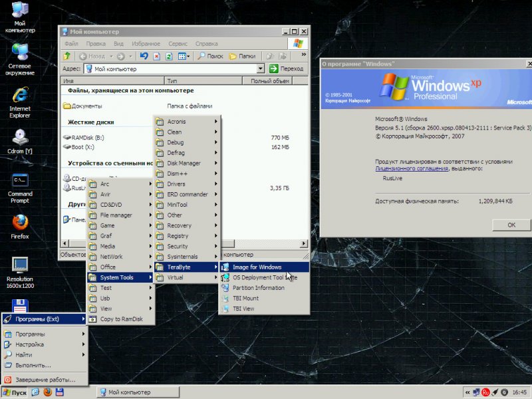532x399 pixels.
Task: Expand hidden tray icons with the chevron
Action: tap(467, 392)
